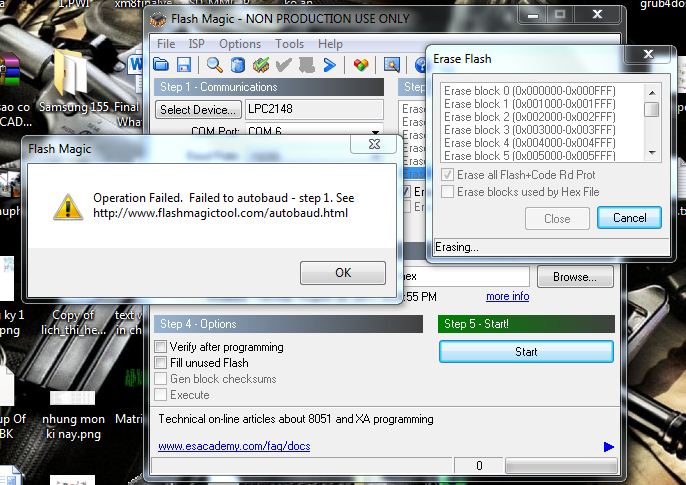Toggle Erase all Flash+Code Rd Prot checkbox

447,175
